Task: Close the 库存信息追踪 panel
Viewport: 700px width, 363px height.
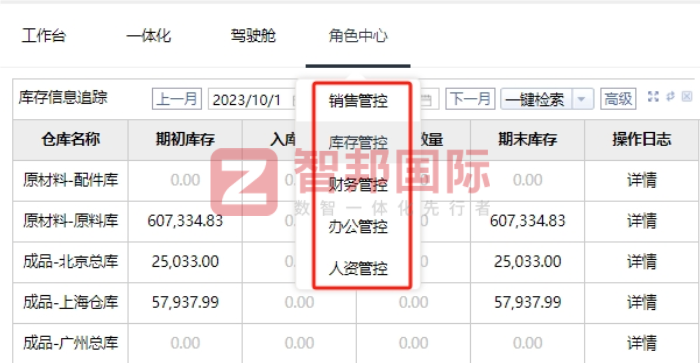Action: 687,96
